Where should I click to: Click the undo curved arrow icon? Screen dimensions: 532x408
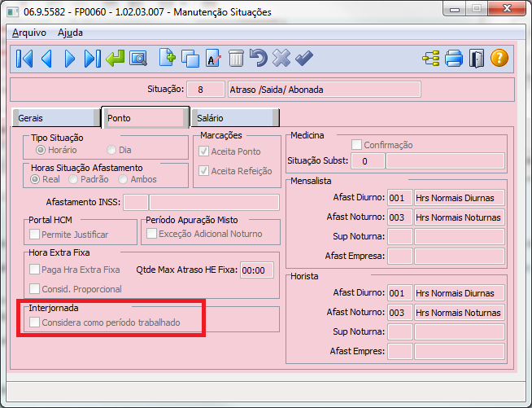point(259,58)
